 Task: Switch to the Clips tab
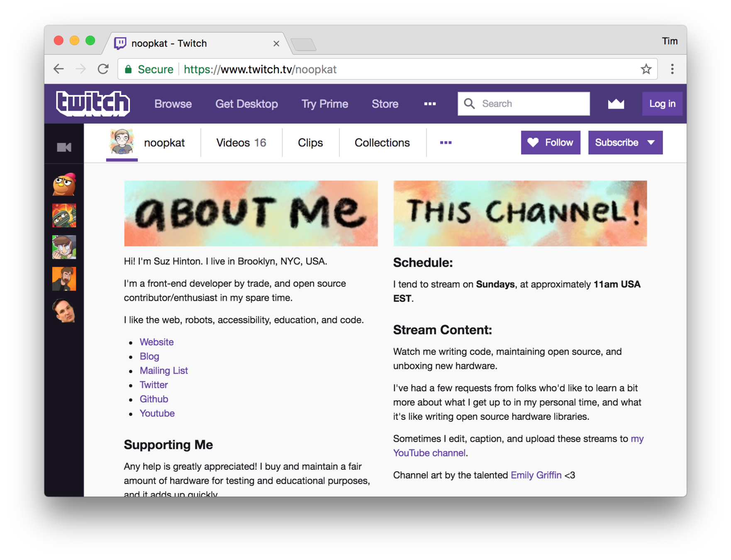pyautogui.click(x=310, y=143)
